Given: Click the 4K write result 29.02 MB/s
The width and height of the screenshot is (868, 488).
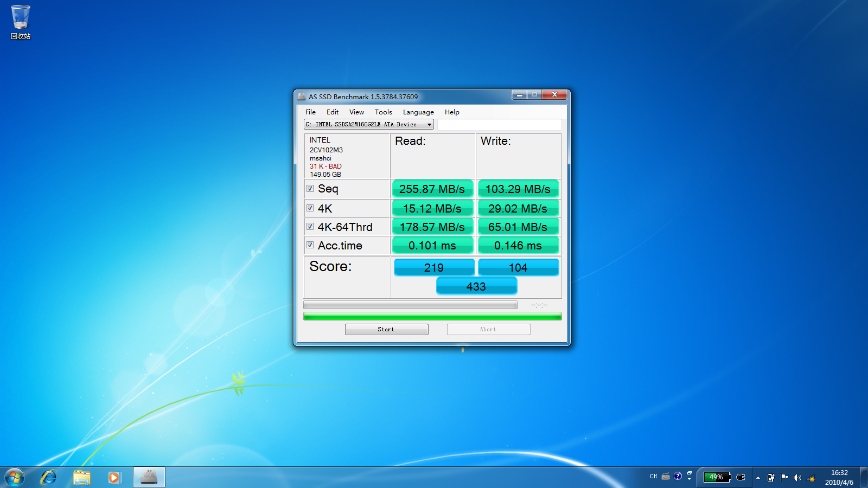Looking at the screenshot, I should pos(518,208).
